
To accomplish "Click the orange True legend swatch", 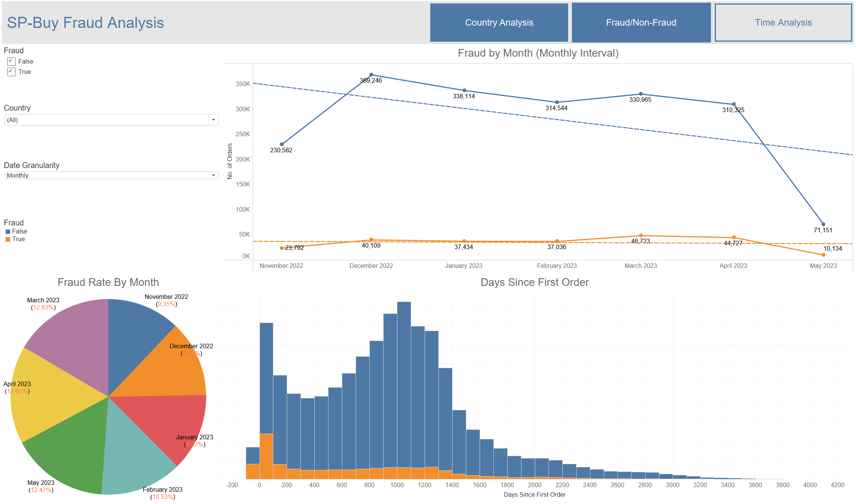I will tap(8, 239).
